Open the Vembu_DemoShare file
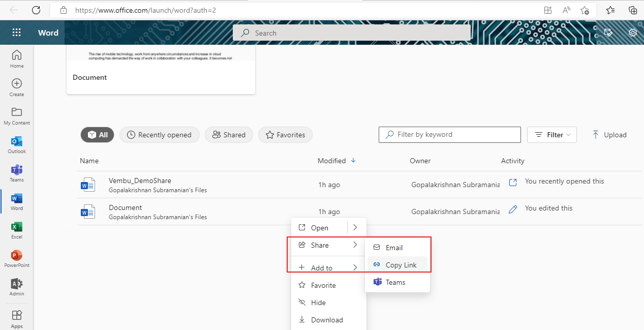Image resolution: width=644 pixels, height=330 pixels. pos(140,181)
